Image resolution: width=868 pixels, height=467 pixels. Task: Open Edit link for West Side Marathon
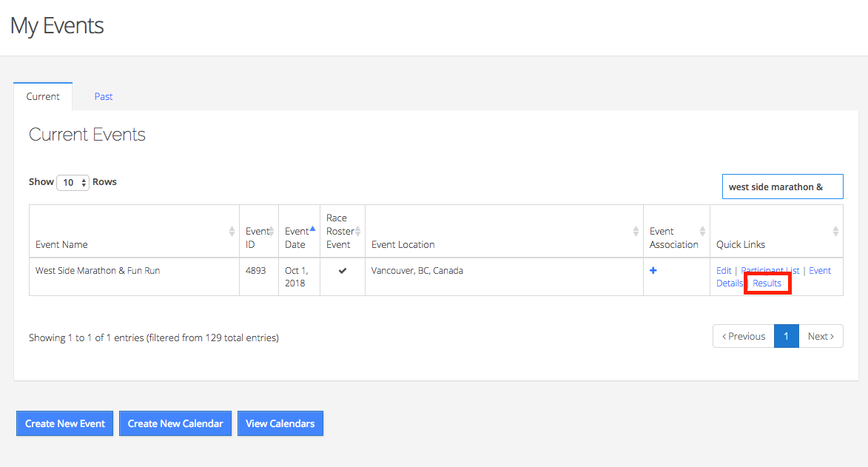click(x=724, y=270)
